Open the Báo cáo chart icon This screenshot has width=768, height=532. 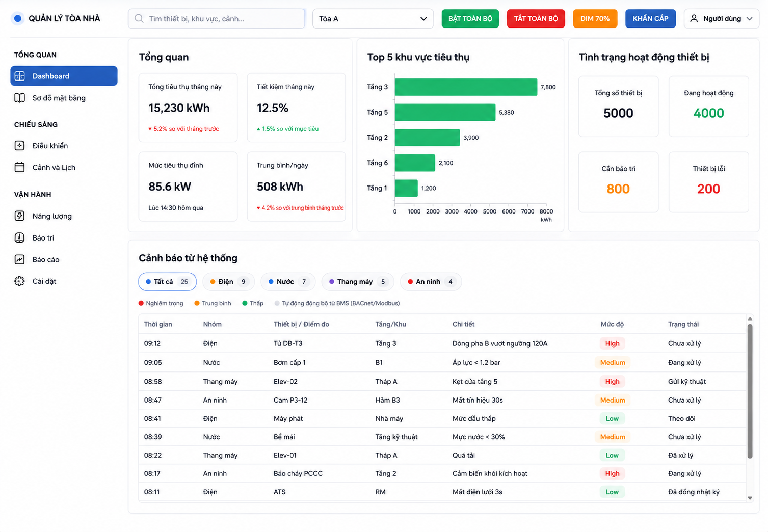click(20, 259)
